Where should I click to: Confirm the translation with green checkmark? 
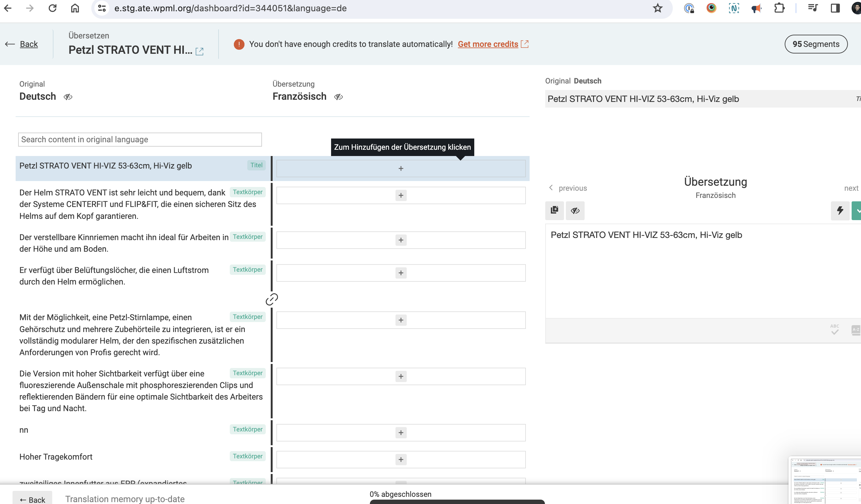tap(857, 210)
